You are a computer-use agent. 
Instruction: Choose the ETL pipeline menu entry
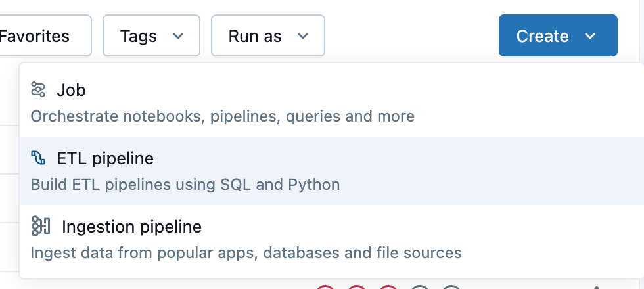[x=105, y=158]
